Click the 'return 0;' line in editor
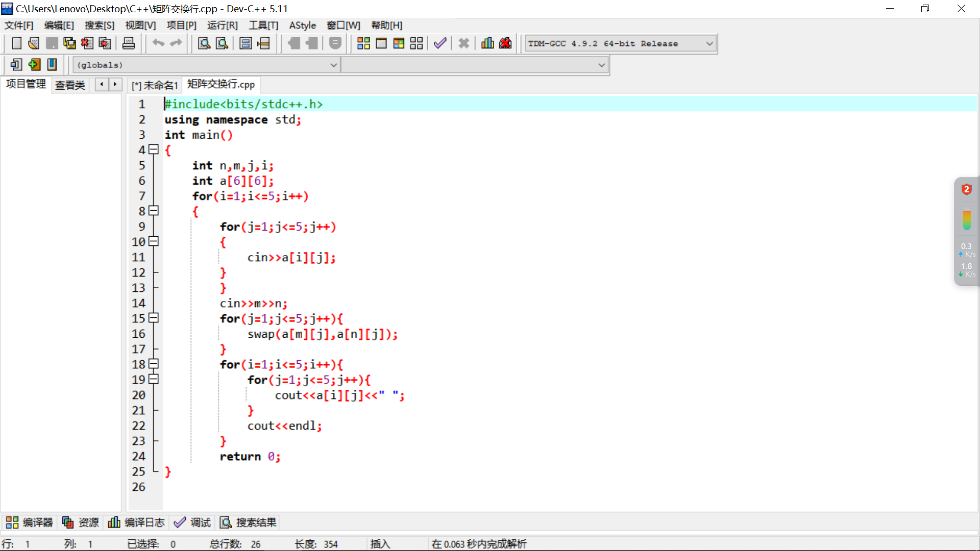The image size is (980, 551). click(x=250, y=457)
